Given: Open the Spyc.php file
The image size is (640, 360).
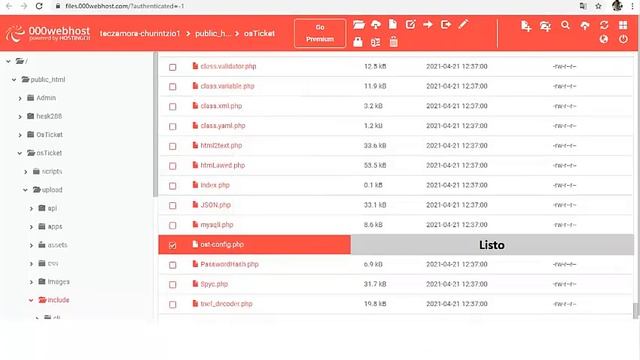Looking at the screenshot, I should [214, 284].
